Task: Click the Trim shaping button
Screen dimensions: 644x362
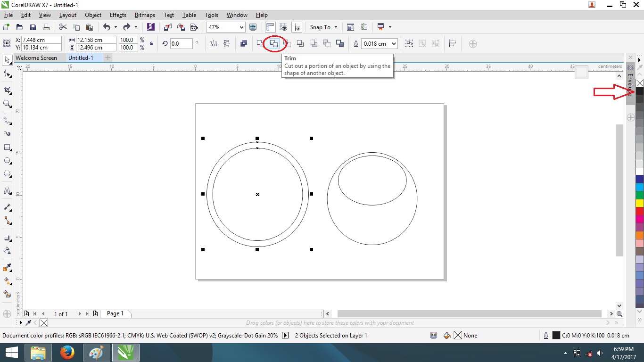Action: click(x=273, y=44)
